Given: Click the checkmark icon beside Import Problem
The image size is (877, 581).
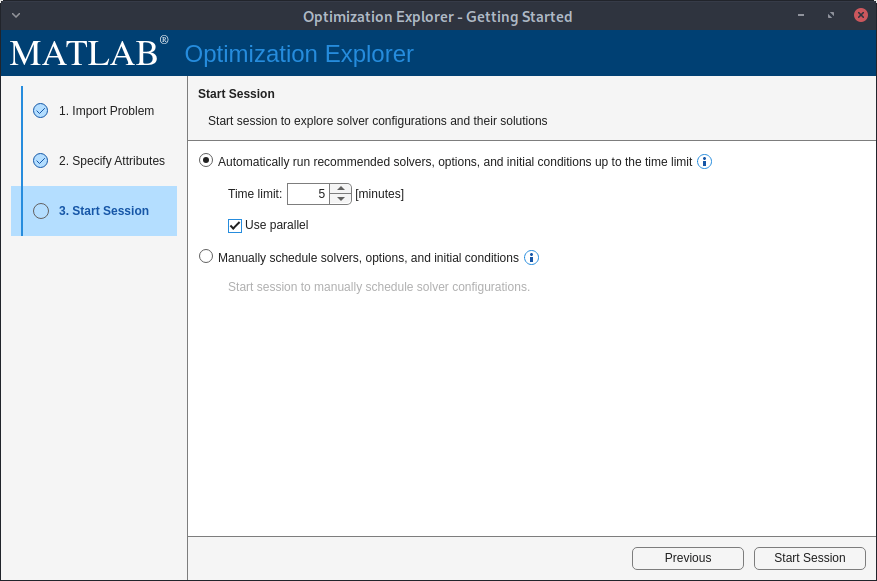Looking at the screenshot, I should [40, 110].
